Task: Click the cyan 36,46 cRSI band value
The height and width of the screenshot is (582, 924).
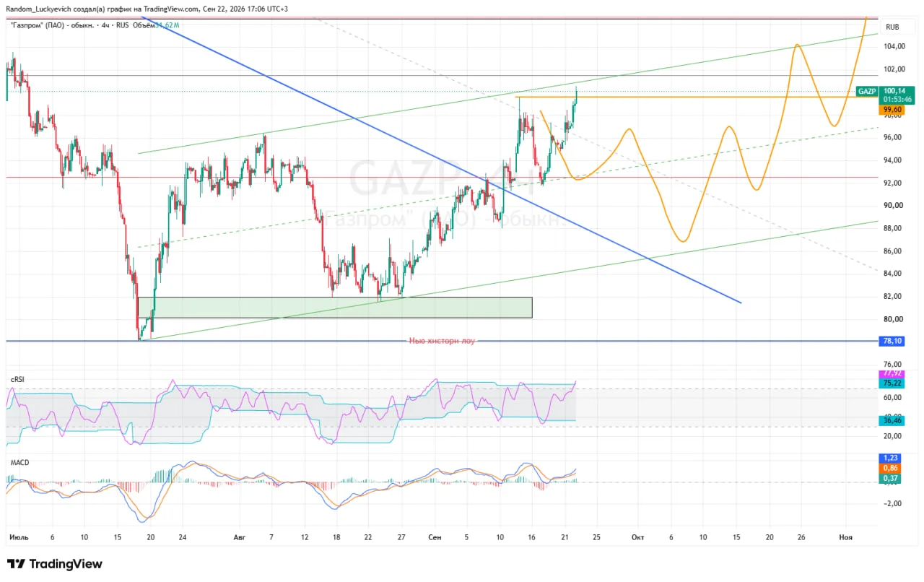Action: pyautogui.click(x=892, y=420)
